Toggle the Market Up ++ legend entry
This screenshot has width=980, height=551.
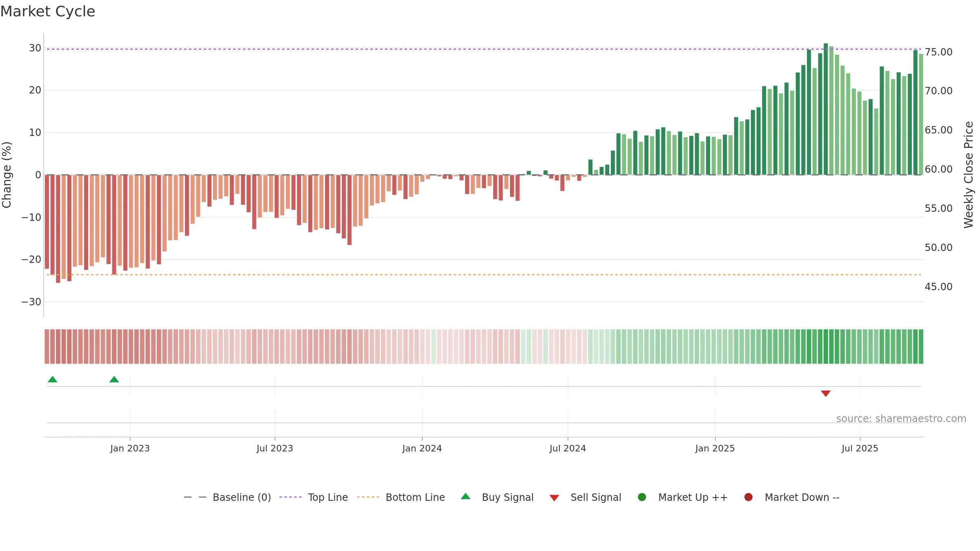(683, 498)
